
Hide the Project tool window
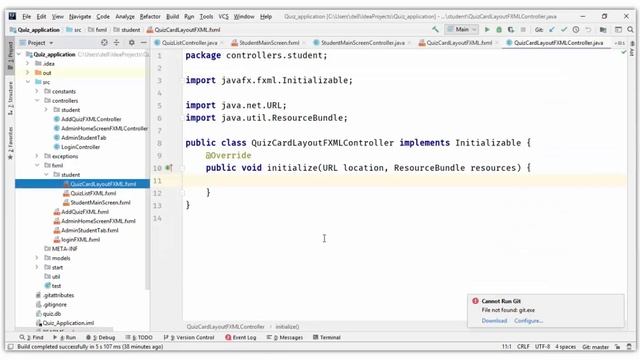144,42
